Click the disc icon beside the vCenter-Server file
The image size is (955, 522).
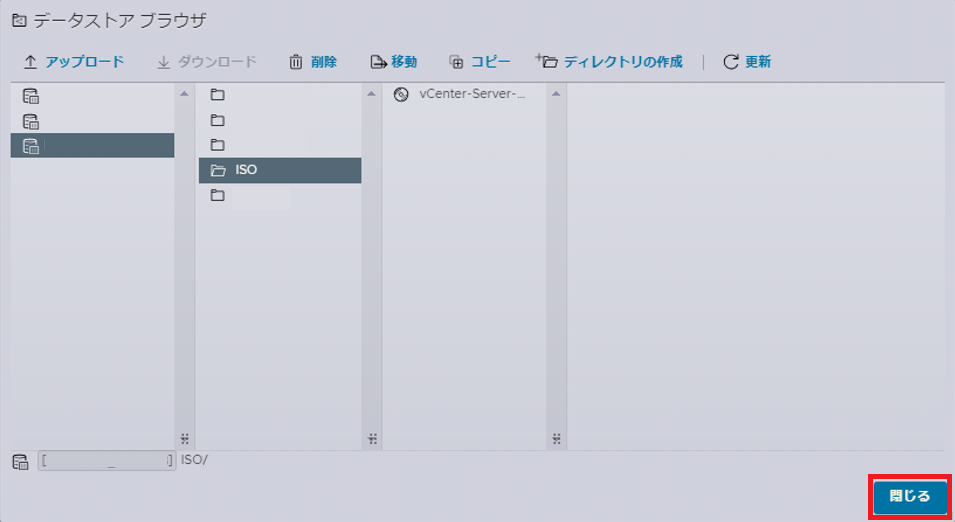pos(402,95)
